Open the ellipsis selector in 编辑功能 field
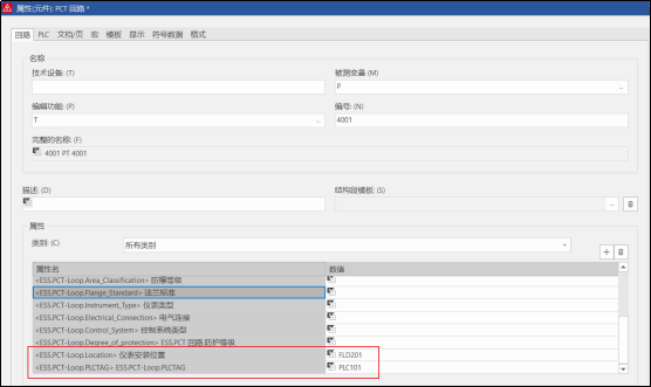The height and width of the screenshot is (387, 651). pyautogui.click(x=318, y=121)
